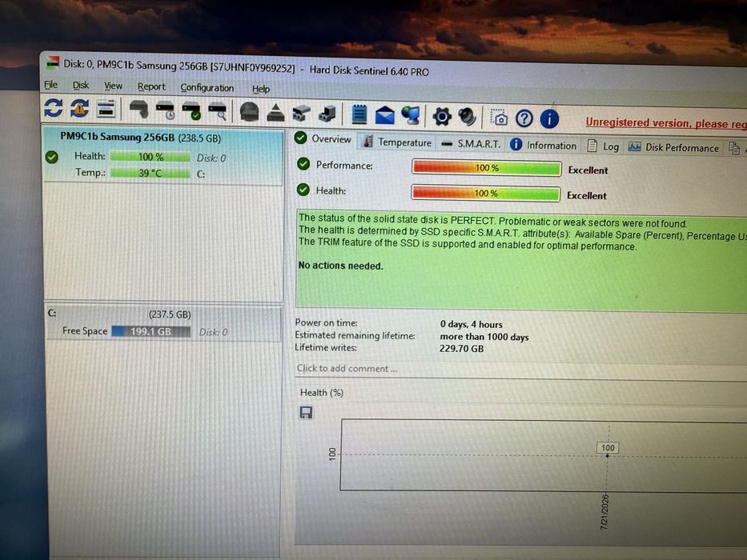Screen dimensions: 747x560
Task: Click the camera screenshot icon
Action: [x=500, y=118]
